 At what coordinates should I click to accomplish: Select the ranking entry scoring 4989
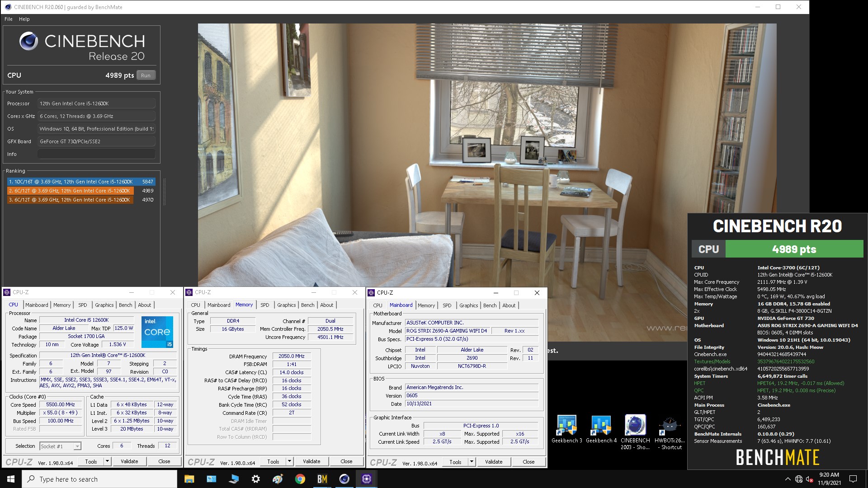81,191
